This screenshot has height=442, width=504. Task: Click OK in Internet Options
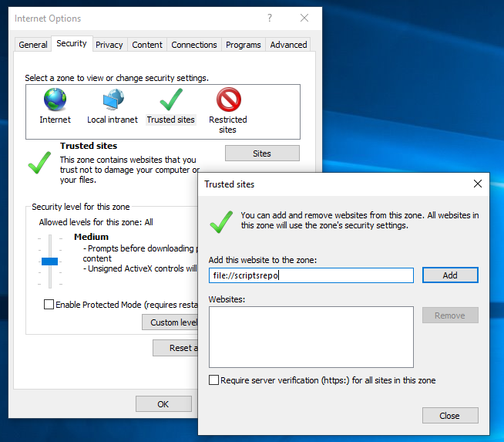click(x=163, y=404)
